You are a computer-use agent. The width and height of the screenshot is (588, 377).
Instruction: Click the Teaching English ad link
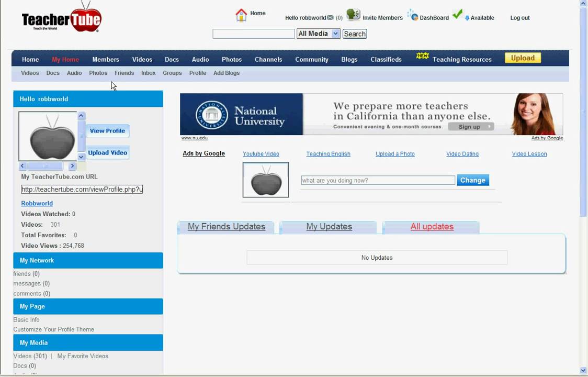point(328,154)
